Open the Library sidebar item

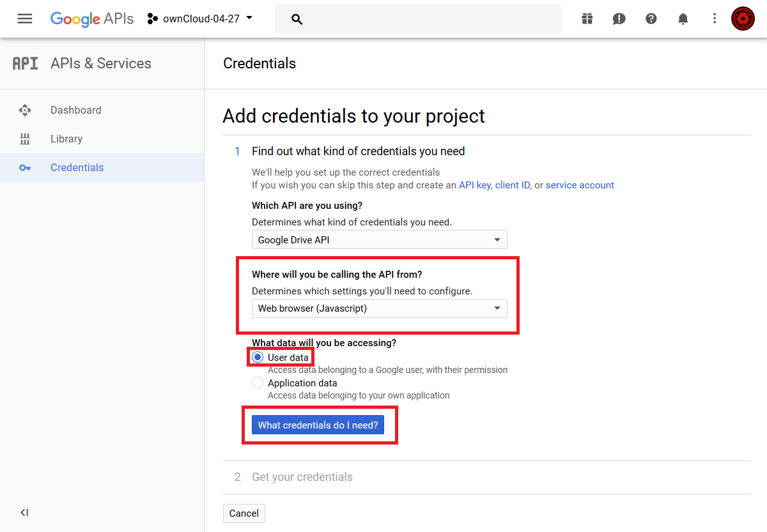tap(66, 139)
